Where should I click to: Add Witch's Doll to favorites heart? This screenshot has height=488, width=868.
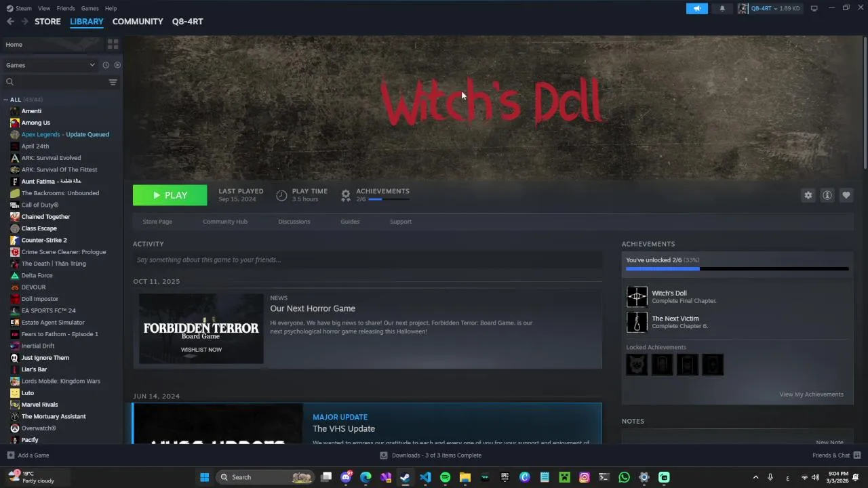(846, 195)
